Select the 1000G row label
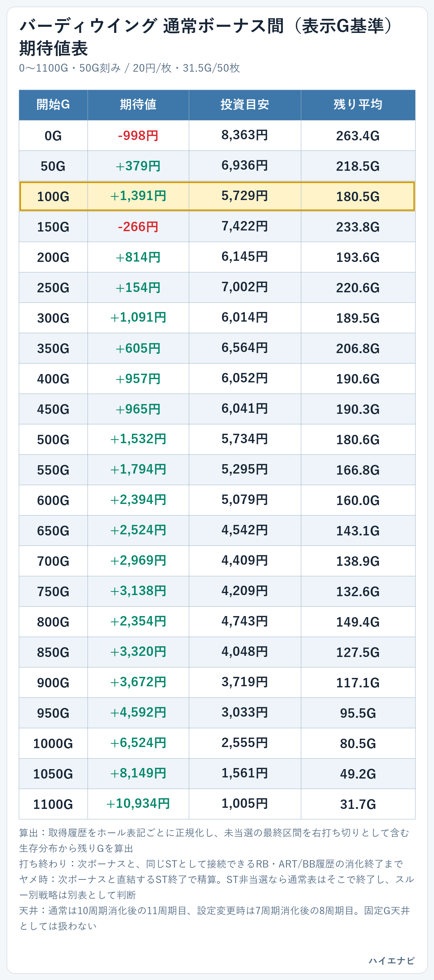 (53, 743)
